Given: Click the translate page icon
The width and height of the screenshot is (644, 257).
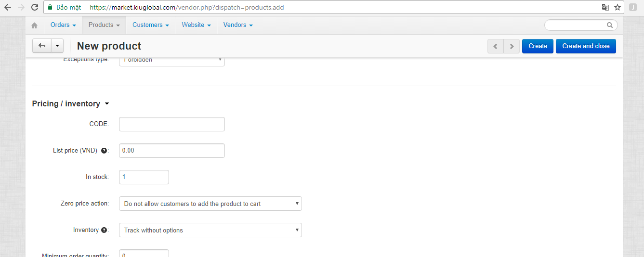Looking at the screenshot, I should [605, 7].
